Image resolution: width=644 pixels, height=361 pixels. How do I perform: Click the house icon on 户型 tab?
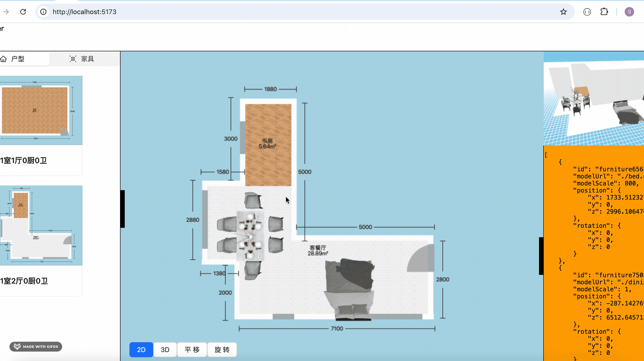click(x=4, y=59)
